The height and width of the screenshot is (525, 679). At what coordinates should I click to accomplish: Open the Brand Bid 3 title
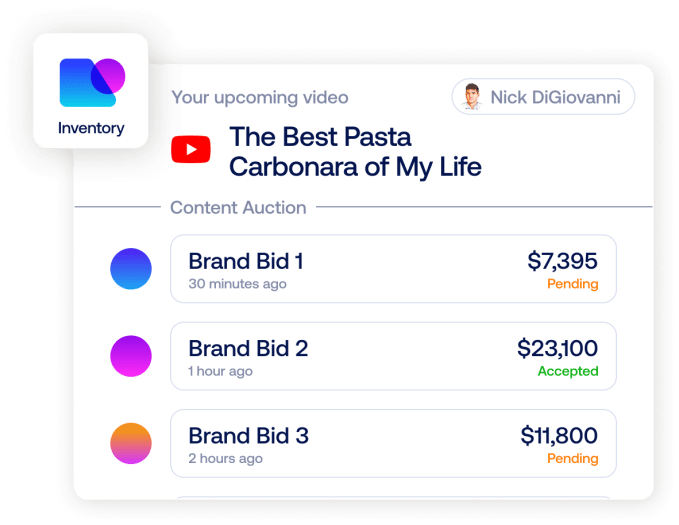click(248, 436)
